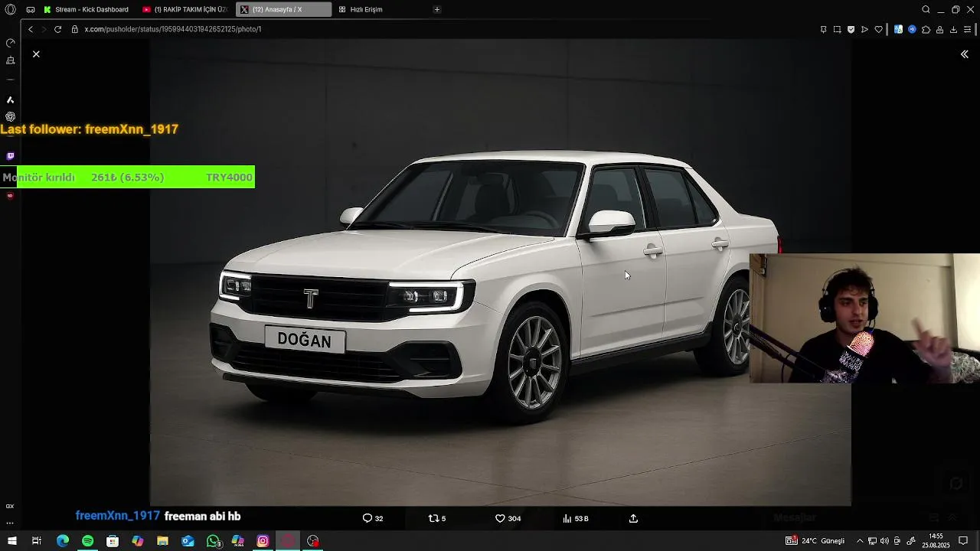This screenshot has height=551, width=980.
Task: Open Spotify from the taskbar
Action: [87, 541]
